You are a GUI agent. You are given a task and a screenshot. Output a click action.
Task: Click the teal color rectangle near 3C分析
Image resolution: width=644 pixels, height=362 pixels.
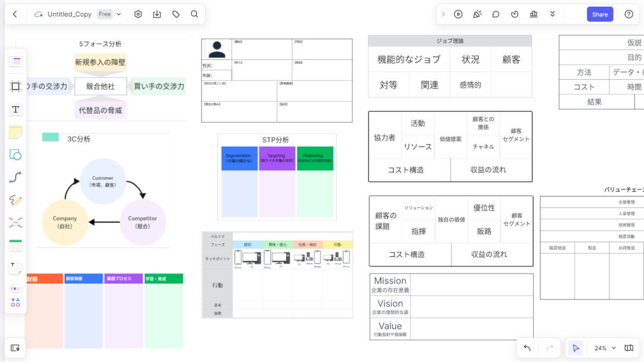(50, 137)
